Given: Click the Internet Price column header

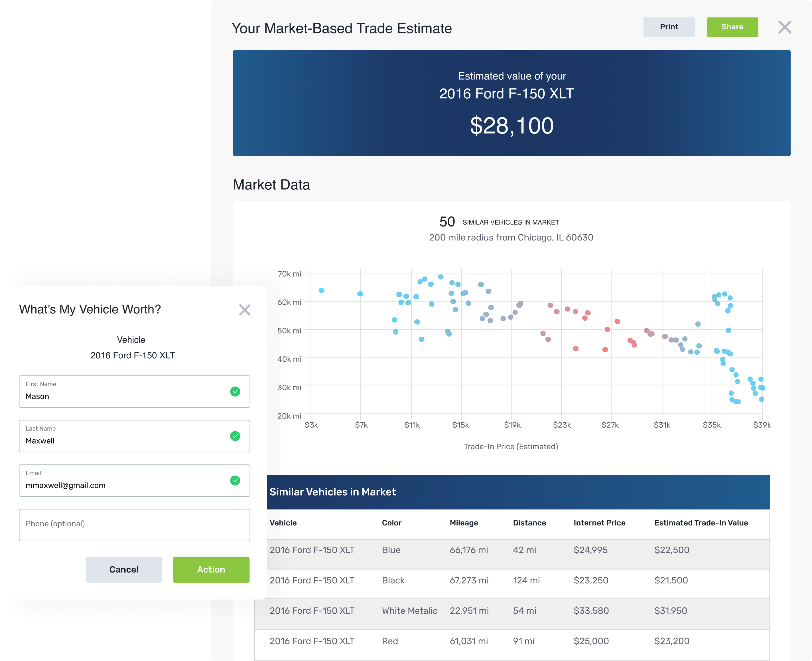Looking at the screenshot, I should tap(599, 523).
